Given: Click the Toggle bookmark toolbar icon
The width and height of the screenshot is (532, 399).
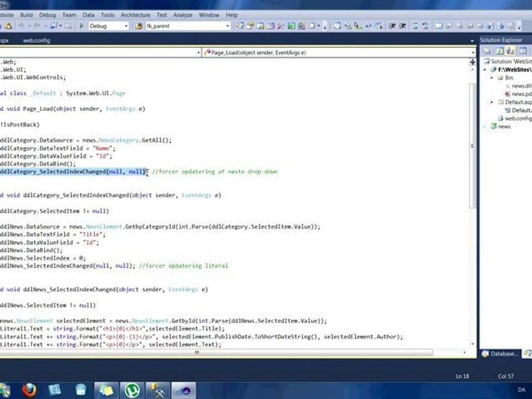Looking at the screenshot, I should (x=439, y=26).
